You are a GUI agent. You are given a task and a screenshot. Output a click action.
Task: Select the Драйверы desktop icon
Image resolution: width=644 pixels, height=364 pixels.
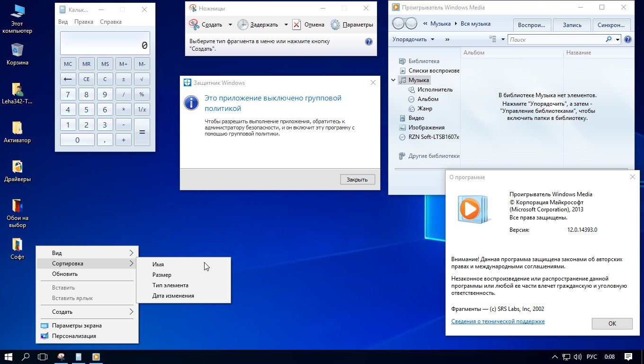click(18, 171)
